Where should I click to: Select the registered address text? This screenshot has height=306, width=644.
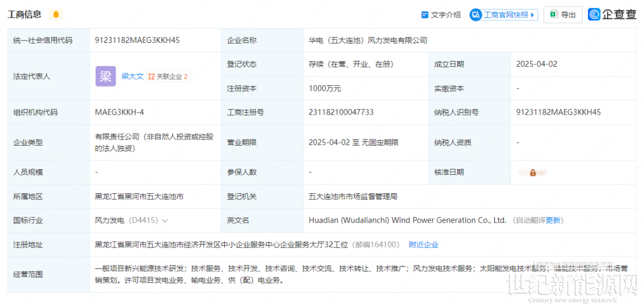[221, 245]
